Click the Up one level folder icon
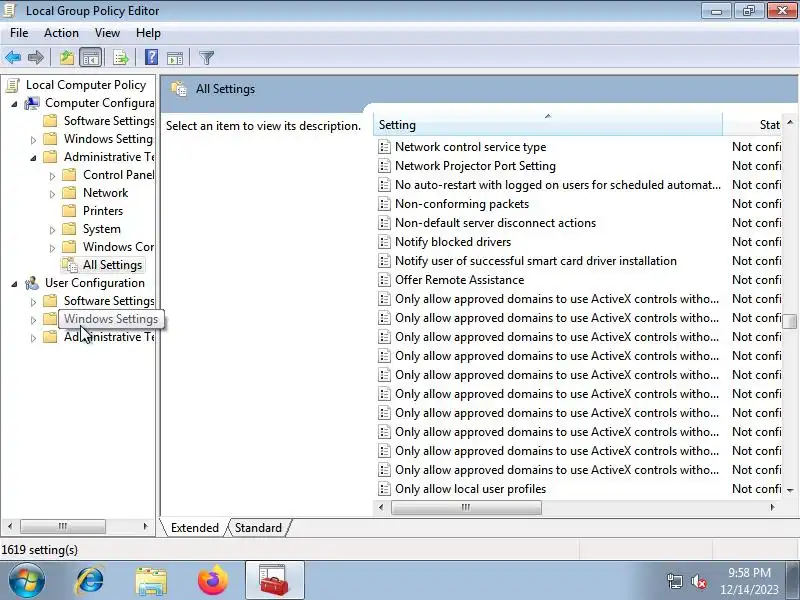Viewport: 800px width, 600px height. 67,58
